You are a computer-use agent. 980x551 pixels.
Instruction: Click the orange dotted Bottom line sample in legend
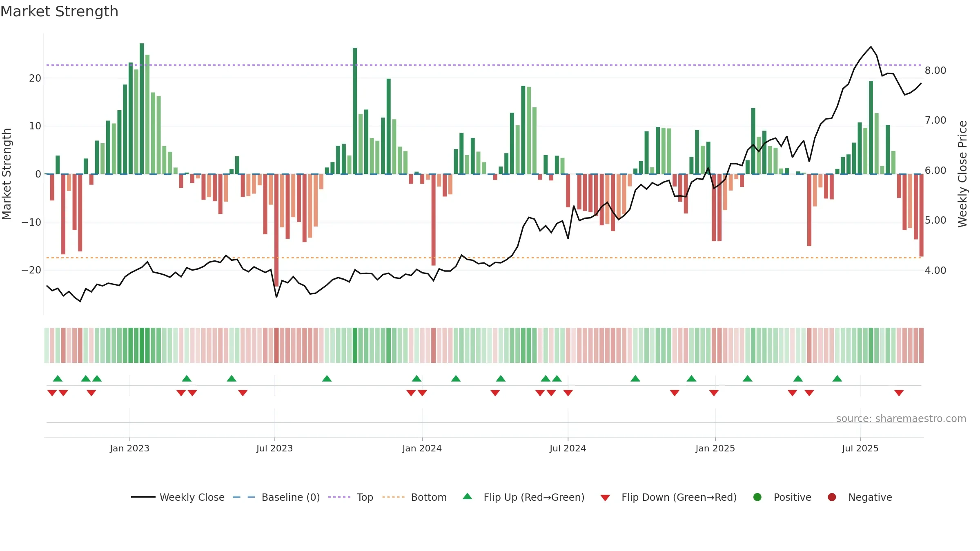[x=394, y=497]
